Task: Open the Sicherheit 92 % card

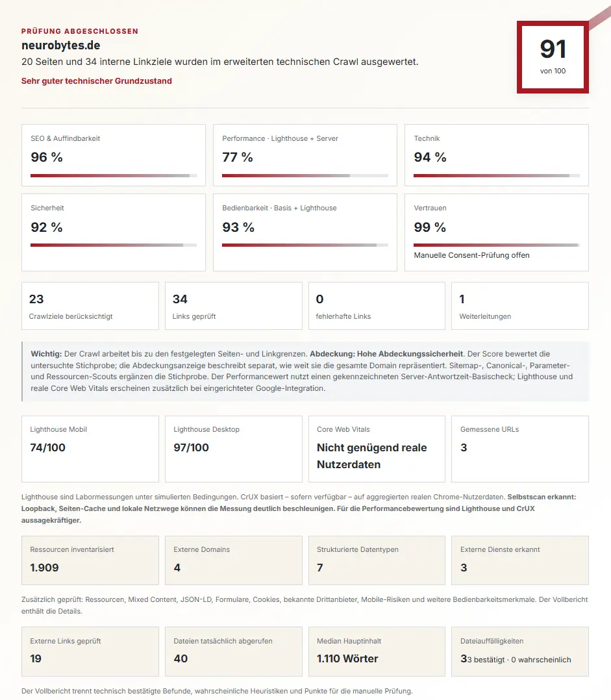Action: [x=114, y=232]
